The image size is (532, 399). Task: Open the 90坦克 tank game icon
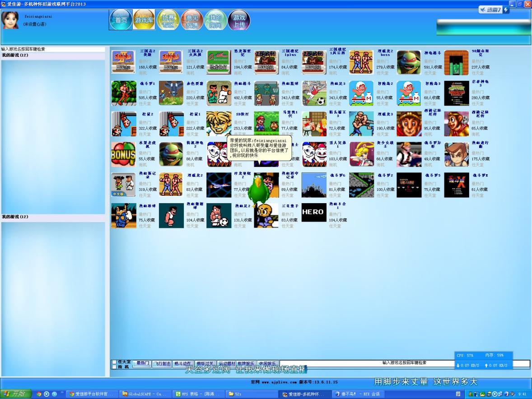(456, 62)
